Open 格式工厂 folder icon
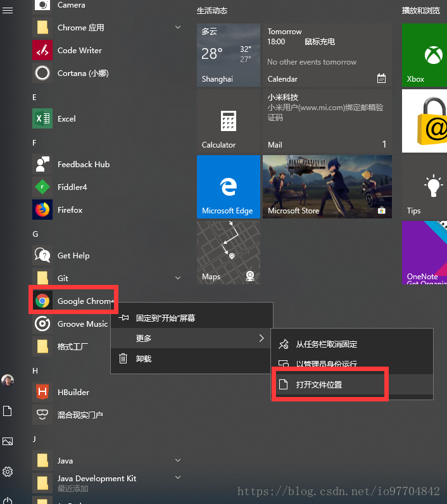 pos(42,346)
